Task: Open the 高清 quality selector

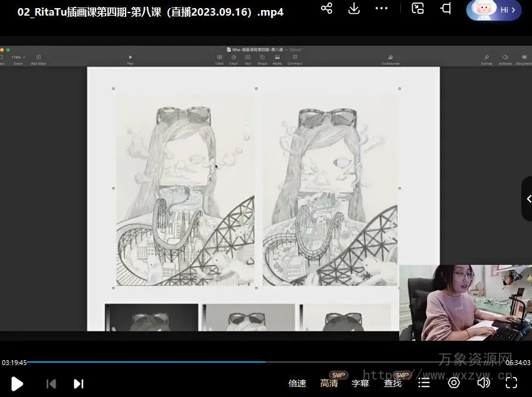Action: [329, 383]
